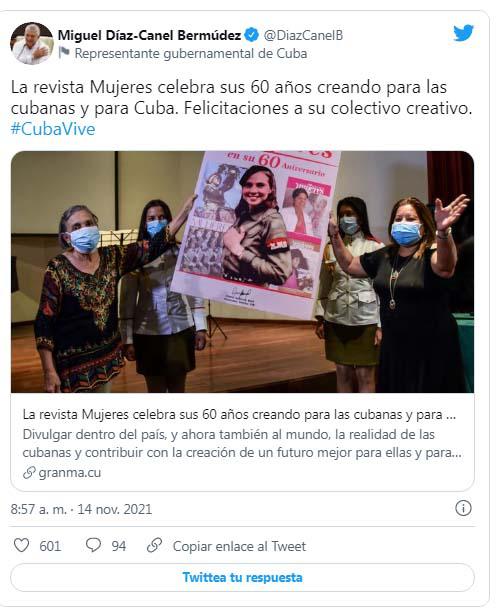This screenshot has height=616, width=504.
Task: Open the @DiazCanelB handle
Action: click(x=303, y=35)
